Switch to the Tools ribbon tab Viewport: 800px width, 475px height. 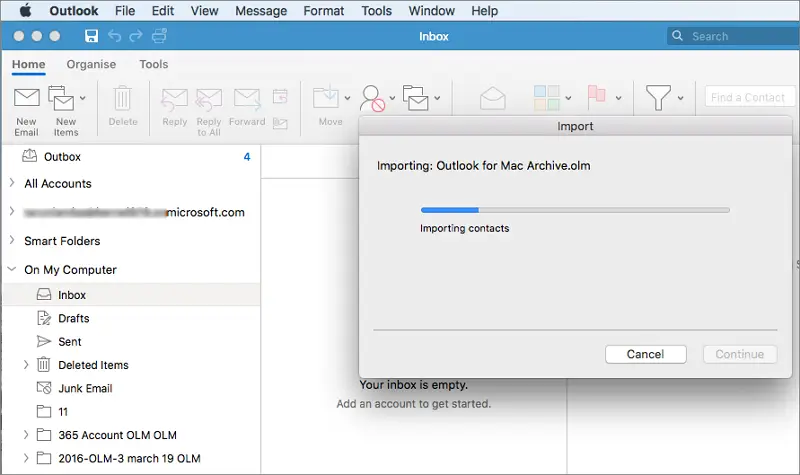154,64
